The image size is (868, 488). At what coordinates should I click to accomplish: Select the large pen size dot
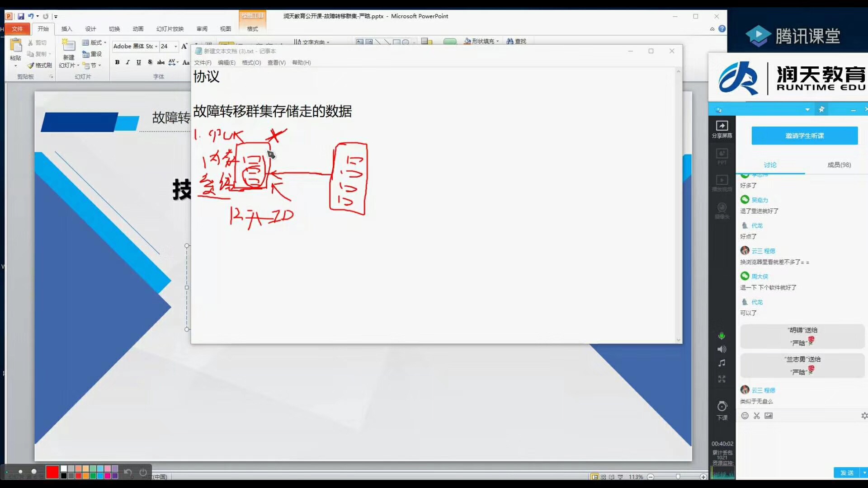click(x=34, y=472)
